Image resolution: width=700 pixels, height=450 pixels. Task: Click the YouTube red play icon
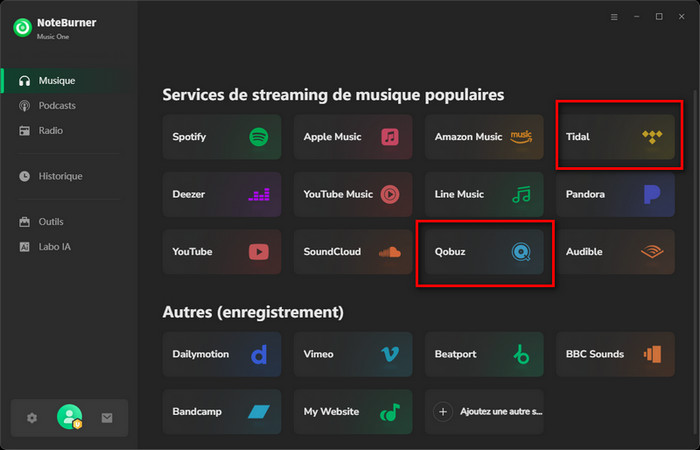click(258, 252)
